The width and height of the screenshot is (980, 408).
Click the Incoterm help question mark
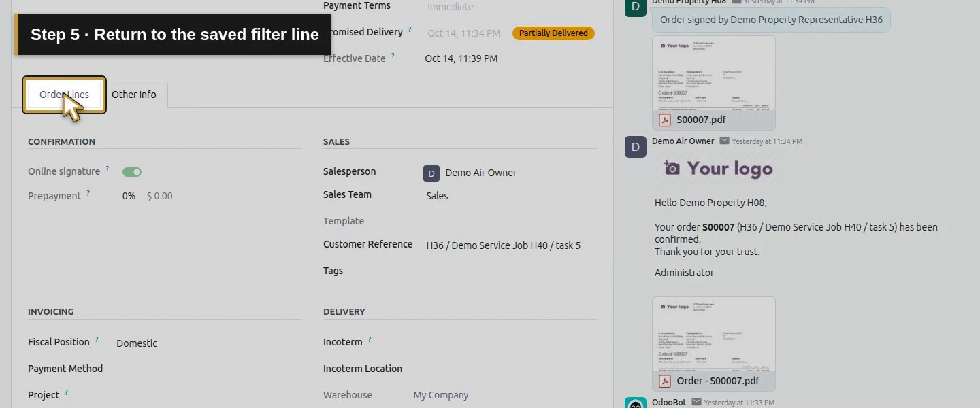pyautogui.click(x=370, y=339)
